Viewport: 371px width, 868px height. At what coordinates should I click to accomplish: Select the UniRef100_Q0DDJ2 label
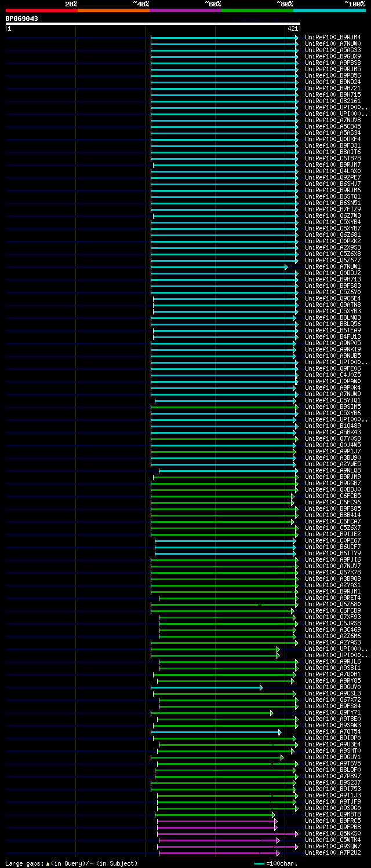(333, 273)
